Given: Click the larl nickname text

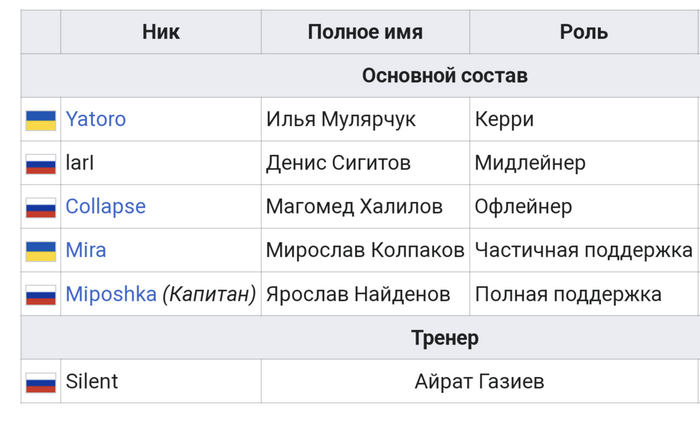Looking at the screenshot, I should click(80, 163).
